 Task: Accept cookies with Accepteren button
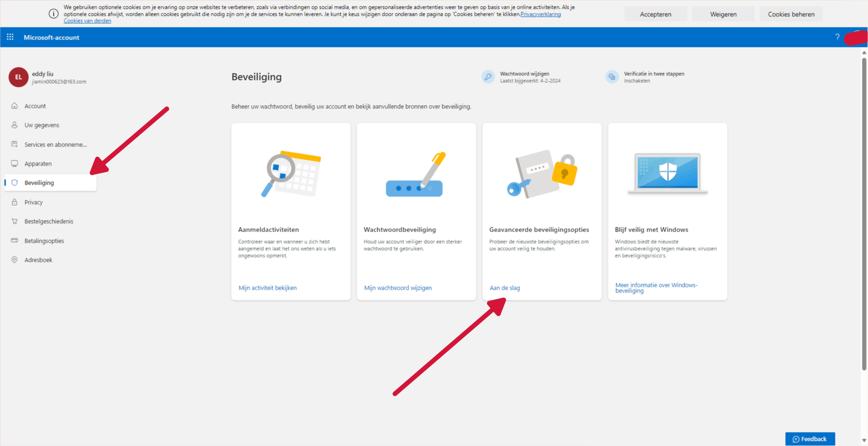coord(655,14)
